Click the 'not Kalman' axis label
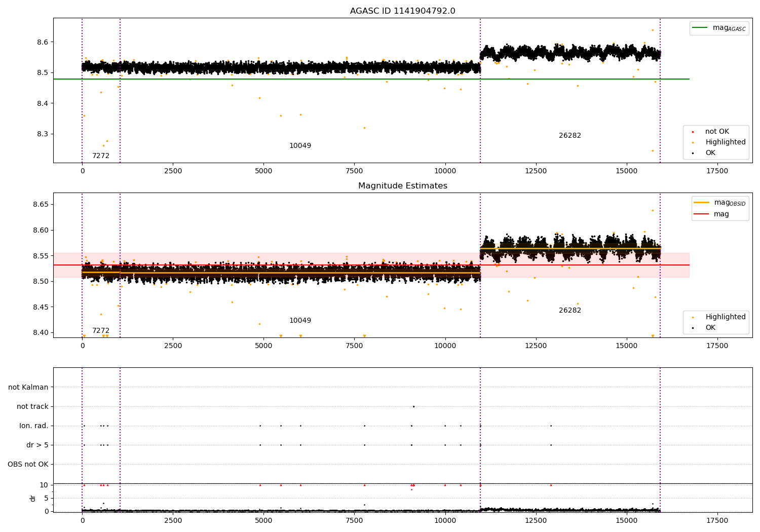This screenshot has width=760, height=532. pos(28,387)
